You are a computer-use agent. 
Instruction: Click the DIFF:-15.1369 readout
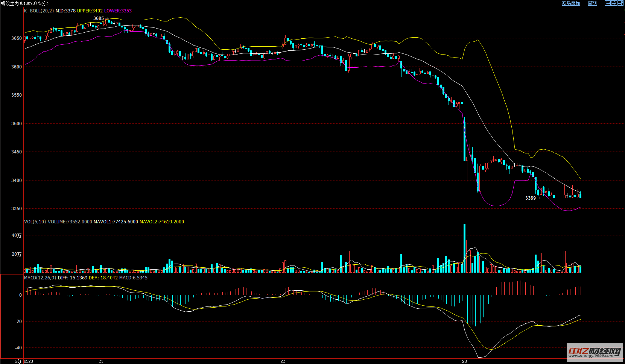click(72, 278)
